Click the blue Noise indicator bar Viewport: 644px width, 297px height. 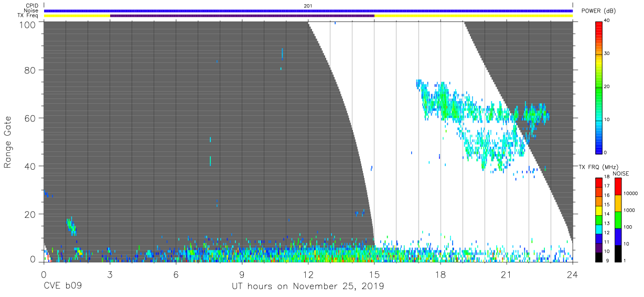pyautogui.click(x=308, y=10)
